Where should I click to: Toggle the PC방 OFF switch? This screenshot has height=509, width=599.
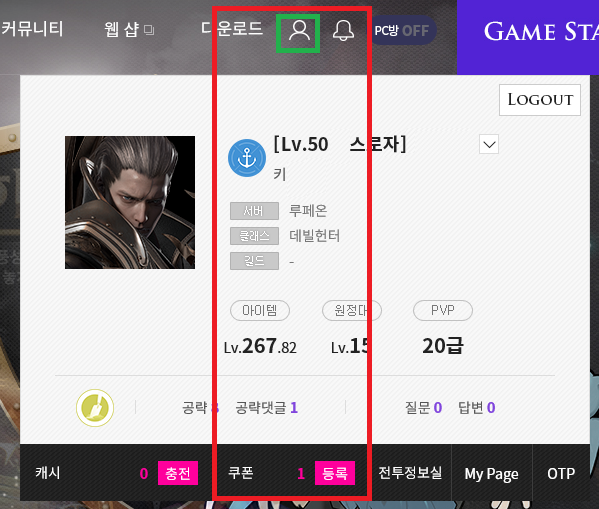(403, 30)
